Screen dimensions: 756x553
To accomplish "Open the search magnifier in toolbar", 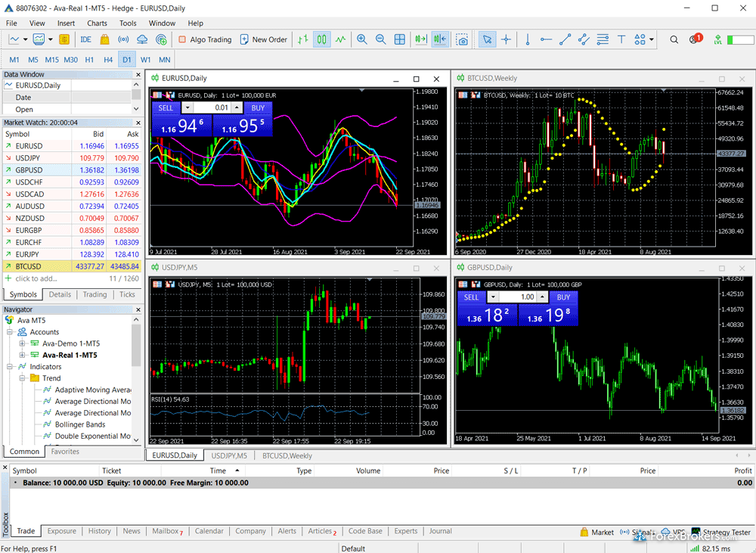I will (674, 39).
